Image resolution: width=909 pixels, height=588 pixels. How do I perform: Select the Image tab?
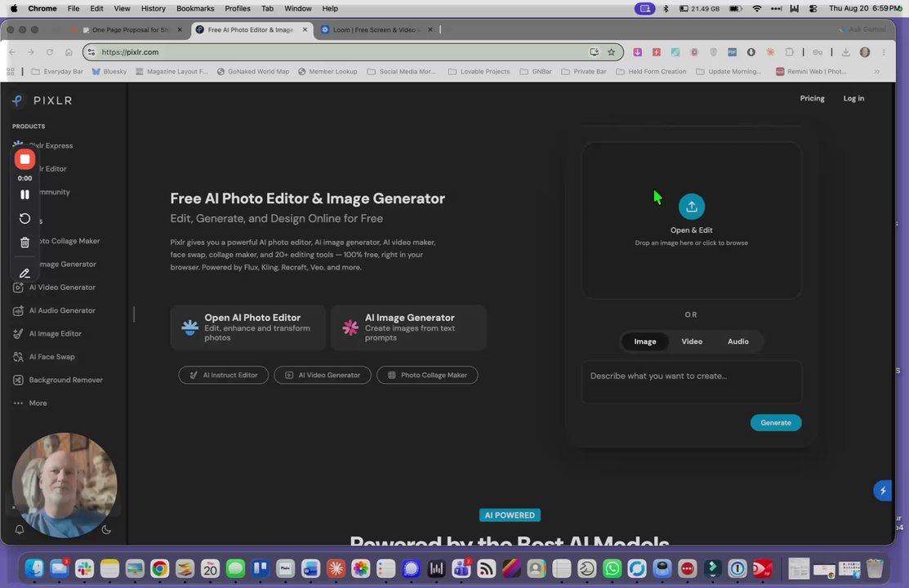pos(644,341)
